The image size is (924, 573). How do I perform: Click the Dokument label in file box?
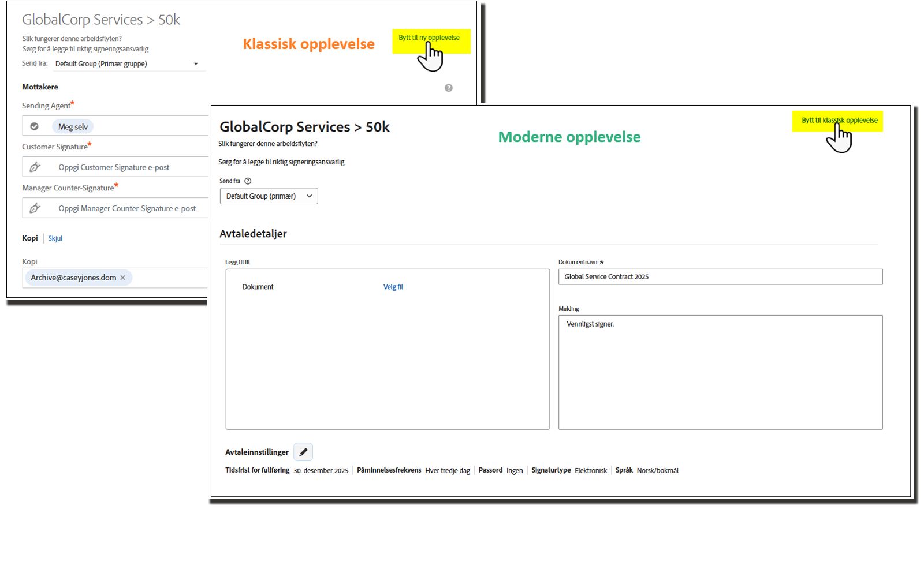258,287
